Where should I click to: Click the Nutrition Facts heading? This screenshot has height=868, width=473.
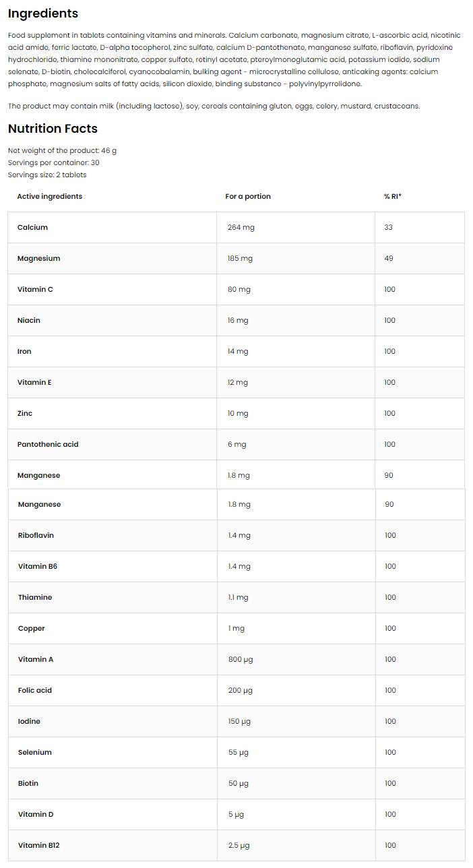[53, 129]
